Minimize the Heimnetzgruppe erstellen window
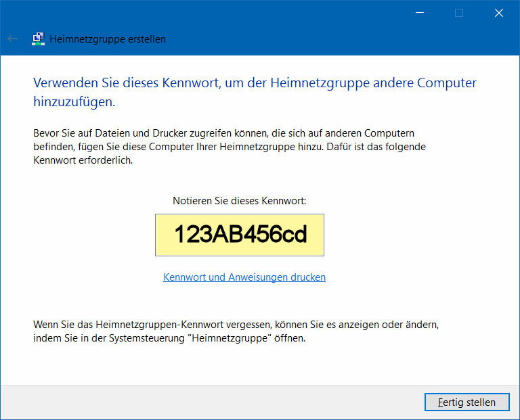This screenshot has width=520, height=420. point(420,12)
